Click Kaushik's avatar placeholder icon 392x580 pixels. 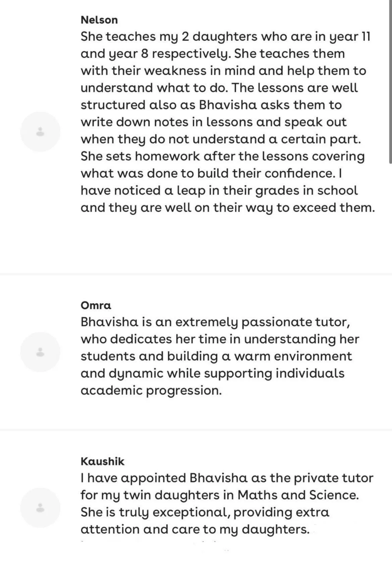pos(40,508)
